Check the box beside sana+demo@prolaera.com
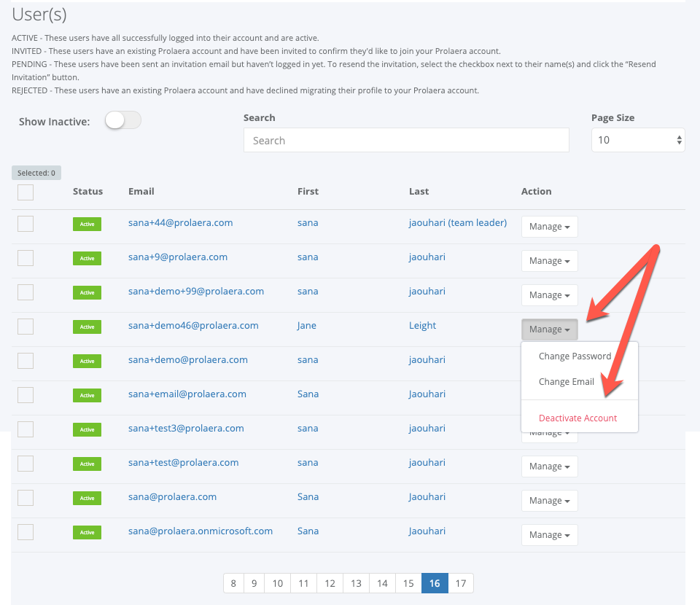Viewport: 700px width, 605px height. pos(26,361)
